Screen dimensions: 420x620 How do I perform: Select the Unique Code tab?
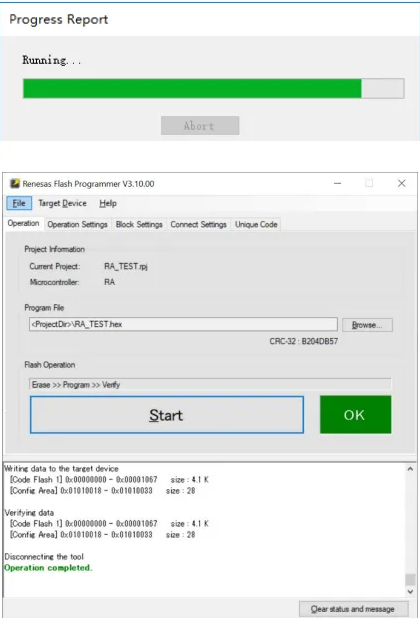pos(256,225)
